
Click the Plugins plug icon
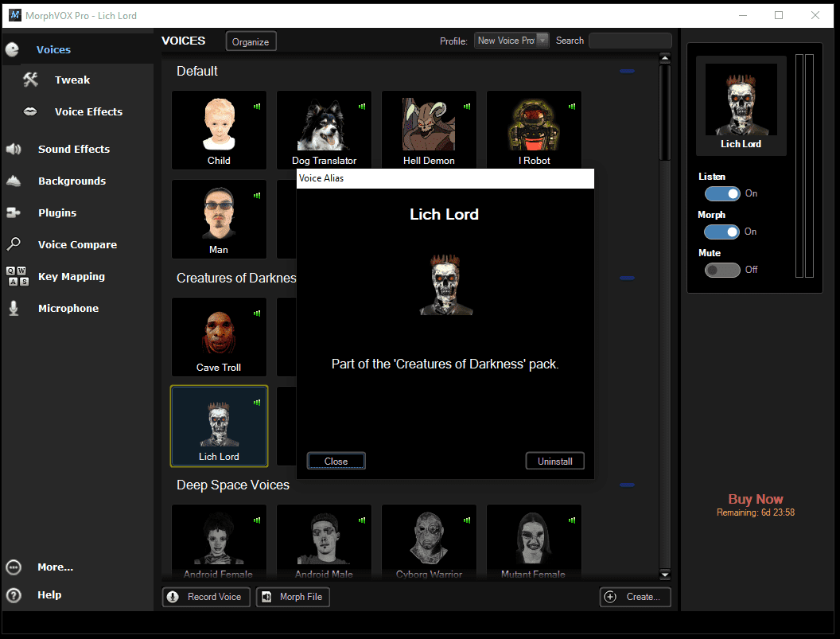(14, 212)
